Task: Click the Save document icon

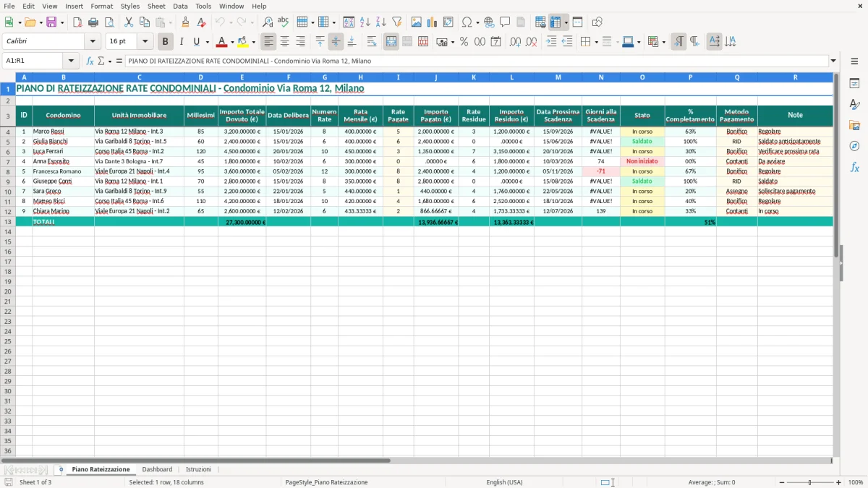Action: pyautogui.click(x=51, y=22)
